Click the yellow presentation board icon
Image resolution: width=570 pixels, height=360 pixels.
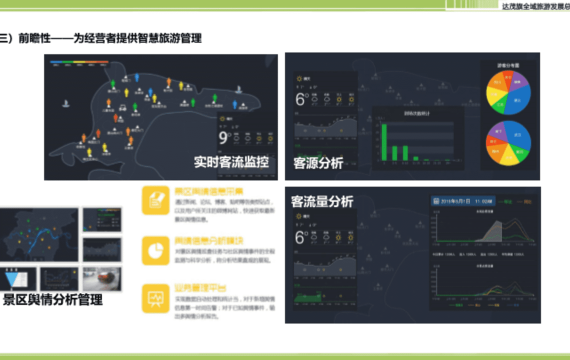coord(156,299)
